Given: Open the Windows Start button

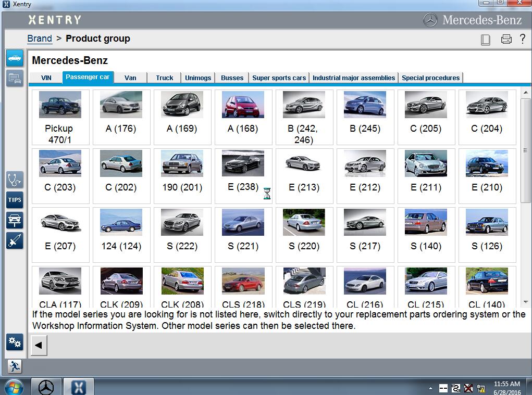Looking at the screenshot, I should click(x=14, y=387).
